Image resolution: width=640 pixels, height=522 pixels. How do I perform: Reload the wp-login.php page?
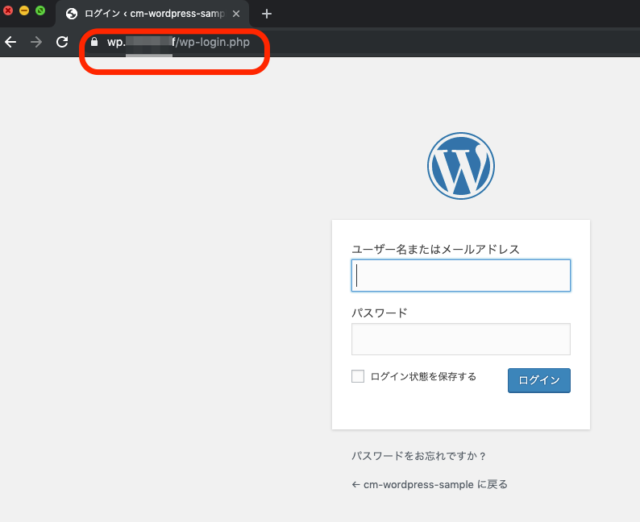pos(62,42)
